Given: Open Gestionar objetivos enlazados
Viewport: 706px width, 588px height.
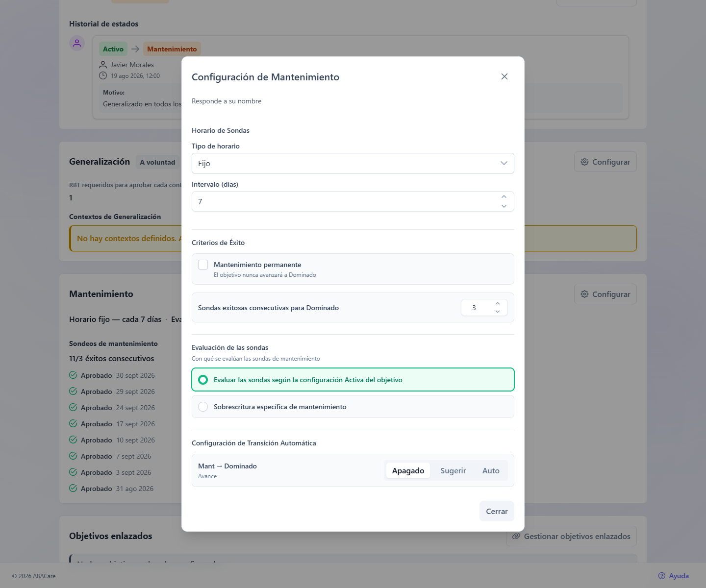Looking at the screenshot, I should pyautogui.click(x=571, y=536).
